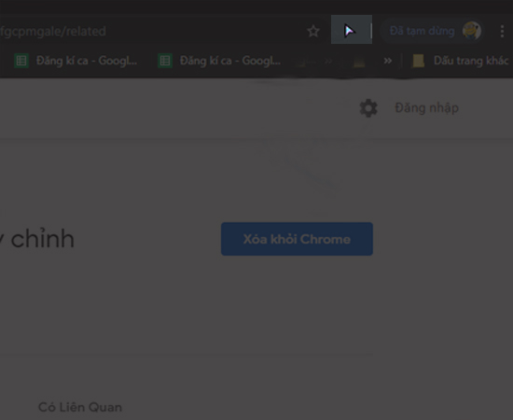
Task: Open Dấu trang khác folder
Action: 461,61
